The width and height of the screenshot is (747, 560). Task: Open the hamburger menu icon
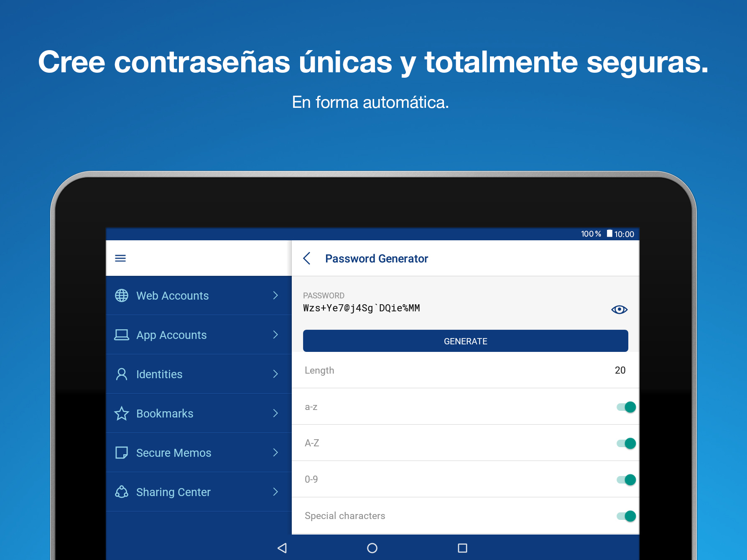(x=120, y=258)
